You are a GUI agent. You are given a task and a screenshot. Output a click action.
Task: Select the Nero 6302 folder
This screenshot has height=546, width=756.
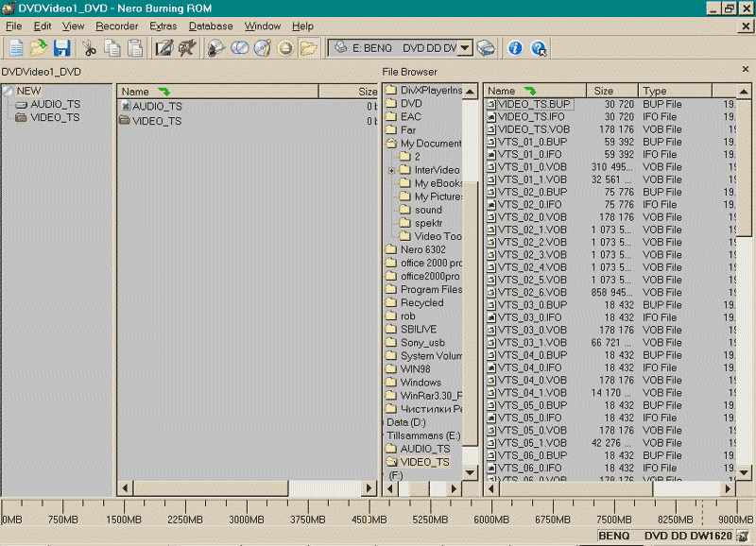click(422, 249)
